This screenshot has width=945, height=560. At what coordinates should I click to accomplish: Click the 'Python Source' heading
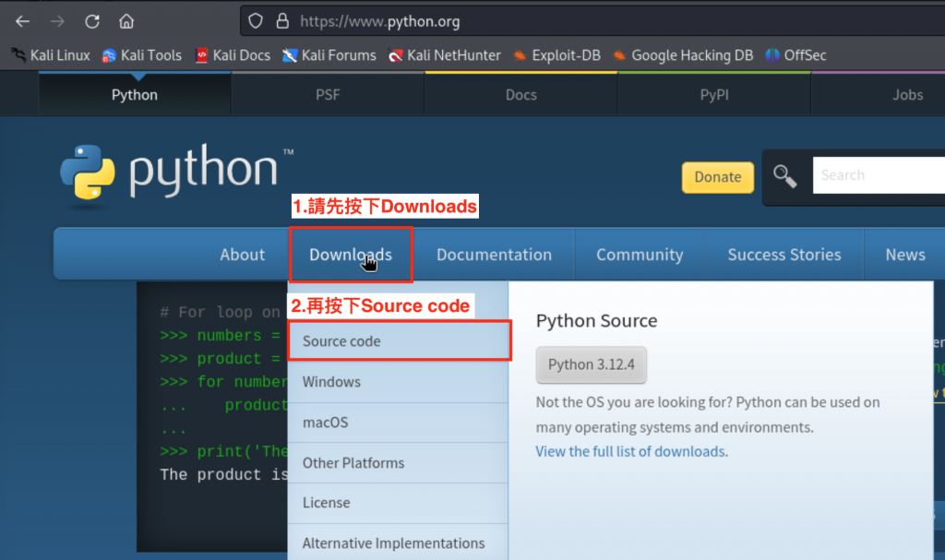597,321
